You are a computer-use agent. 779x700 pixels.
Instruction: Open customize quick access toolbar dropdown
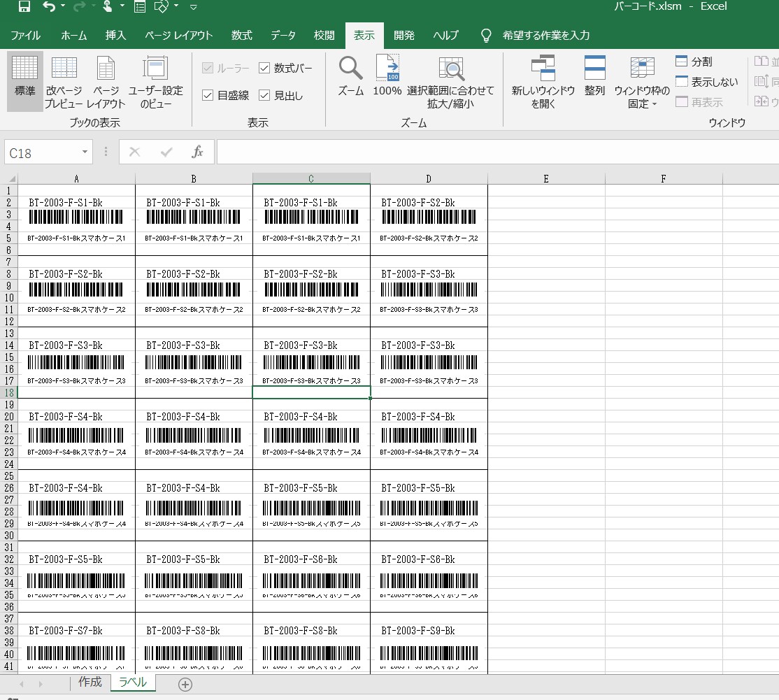[x=194, y=7]
